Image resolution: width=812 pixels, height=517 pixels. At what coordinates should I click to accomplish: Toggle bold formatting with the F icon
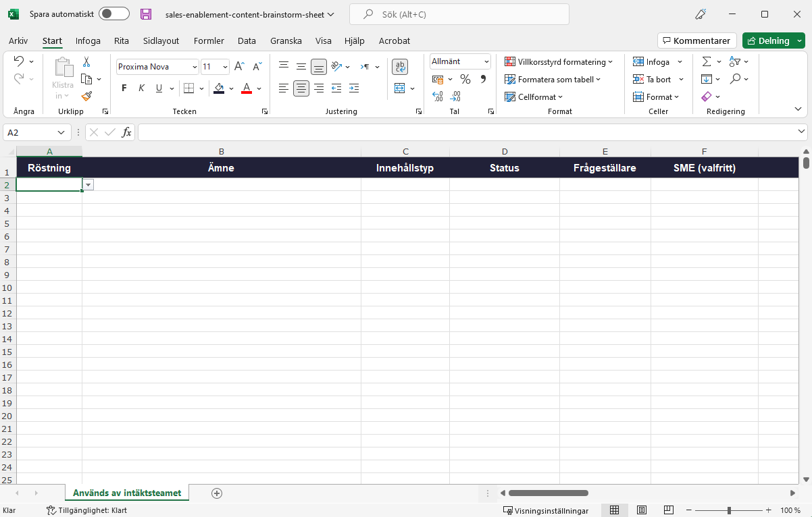pyautogui.click(x=124, y=88)
